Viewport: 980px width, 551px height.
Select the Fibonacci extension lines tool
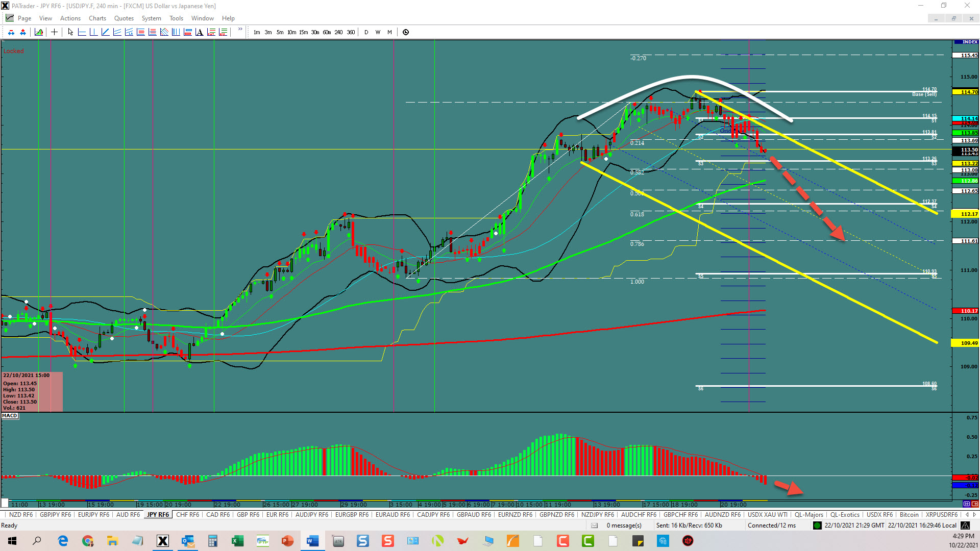[x=152, y=32]
